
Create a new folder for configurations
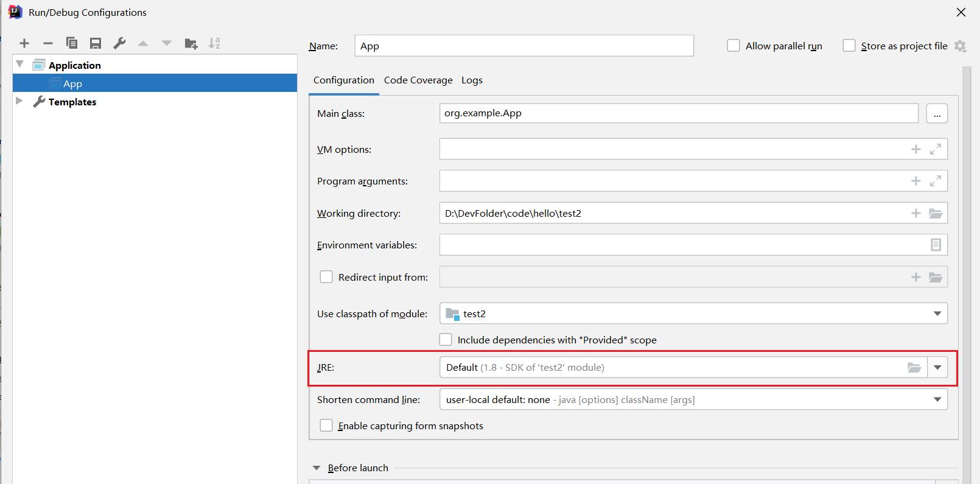coord(191,43)
